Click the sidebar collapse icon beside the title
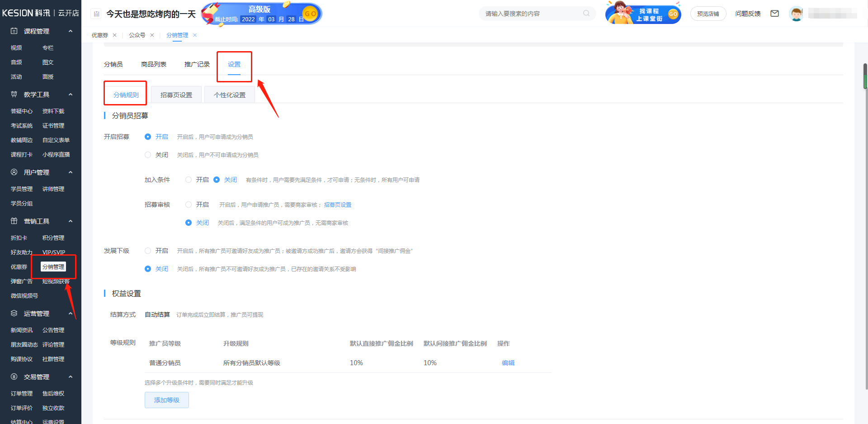This screenshot has width=868, height=424. tap(96, 14)
